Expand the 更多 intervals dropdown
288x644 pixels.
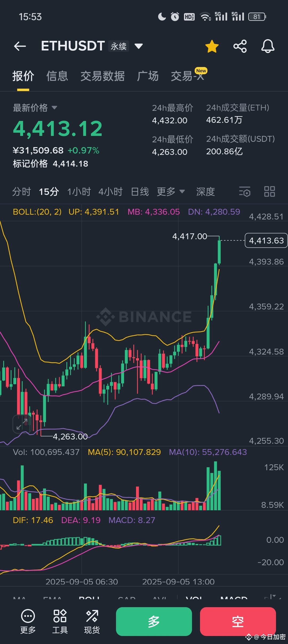(171, 192)
